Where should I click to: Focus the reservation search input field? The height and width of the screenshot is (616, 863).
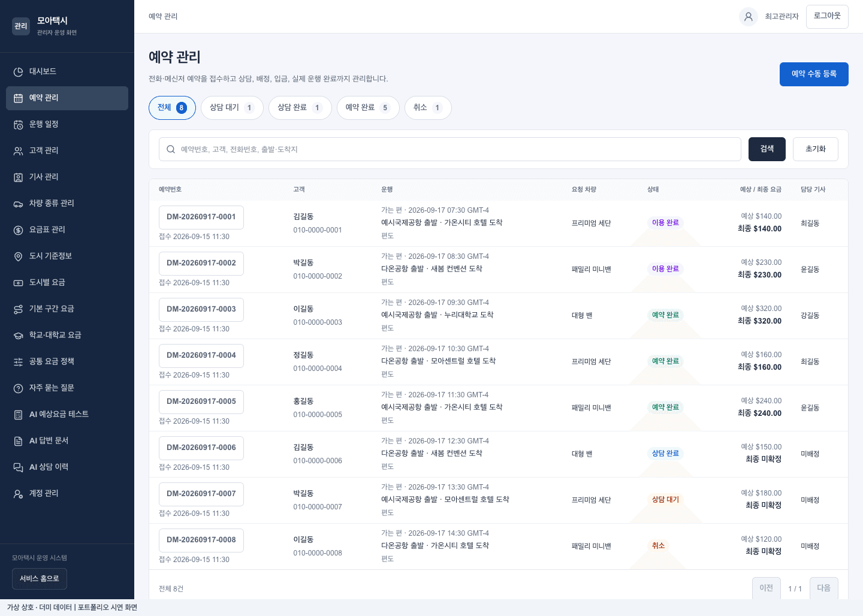[450, 149]
